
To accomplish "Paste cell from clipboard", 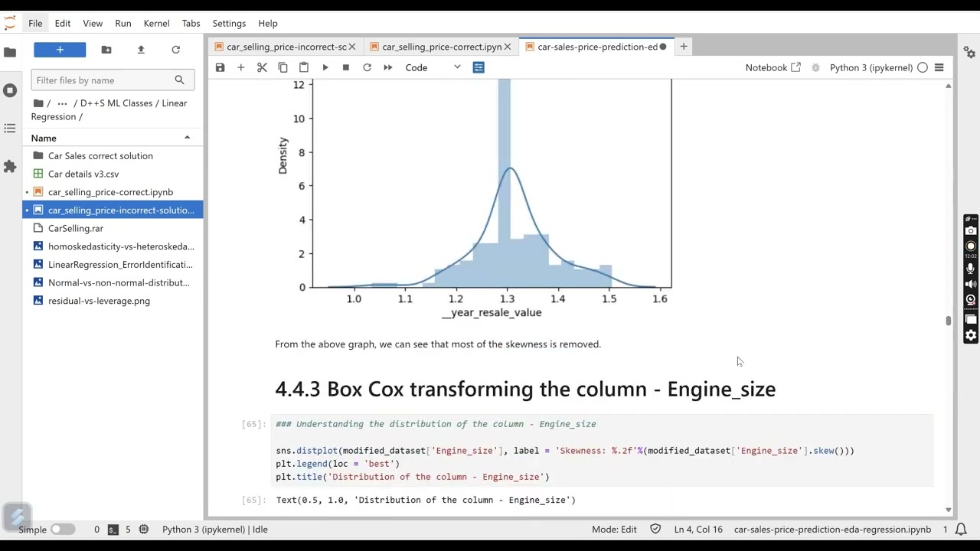I will click(x=304, y=67).
